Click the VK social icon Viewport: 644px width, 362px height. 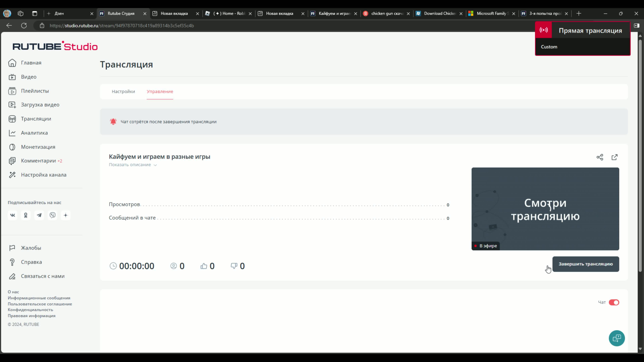13,215
